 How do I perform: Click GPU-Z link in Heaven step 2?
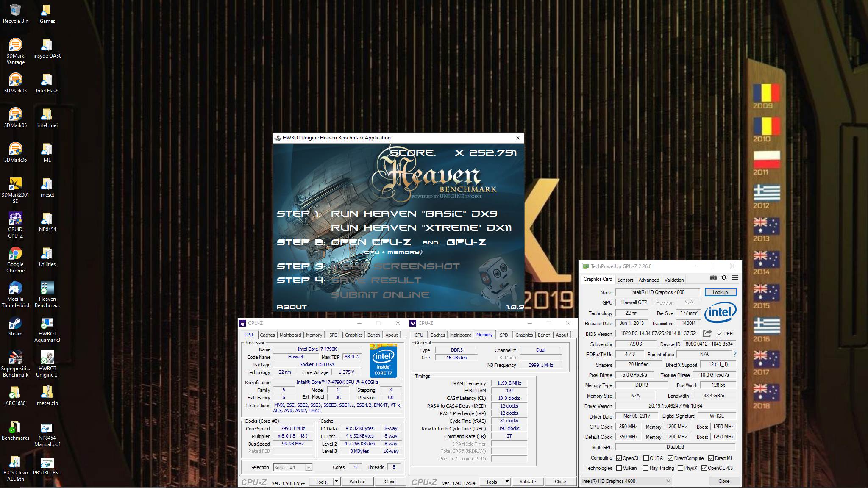[x=466, y=242]
